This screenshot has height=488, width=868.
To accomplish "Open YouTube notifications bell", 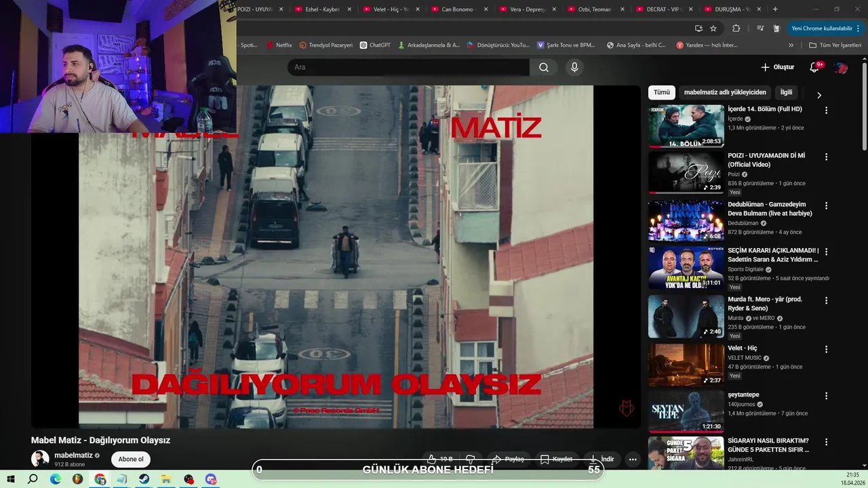I will (x=815, y=67).
